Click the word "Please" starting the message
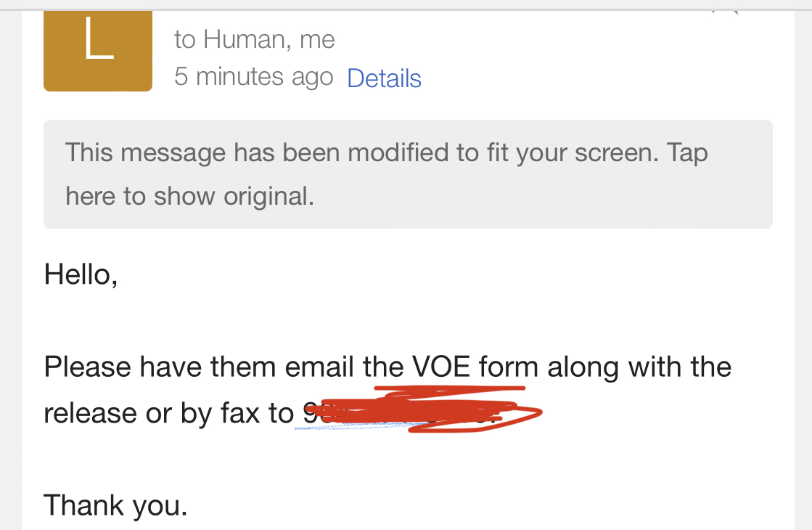This screenshot has height=530, width=812. [x=88, y=367]
